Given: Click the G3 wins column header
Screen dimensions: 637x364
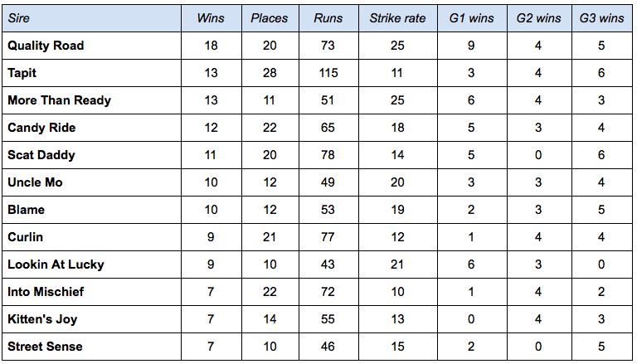Looking at the screenshot, I should click(x=601, y=18).
